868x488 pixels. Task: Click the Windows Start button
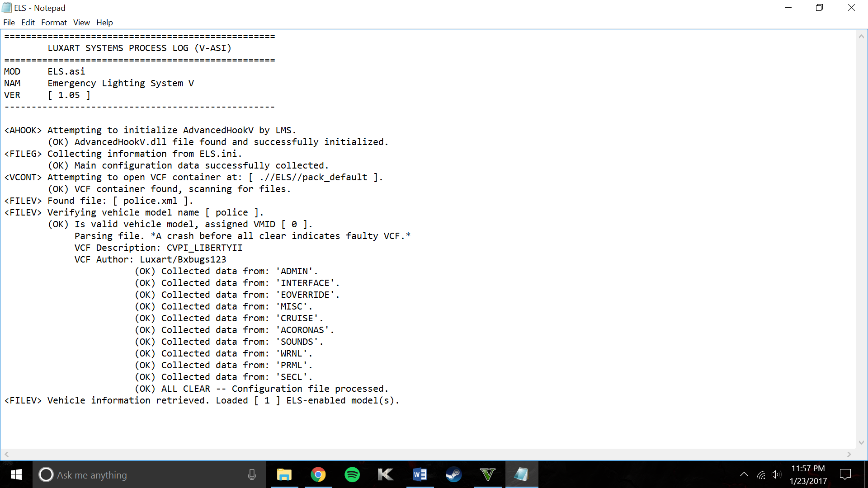click(16, 474)
